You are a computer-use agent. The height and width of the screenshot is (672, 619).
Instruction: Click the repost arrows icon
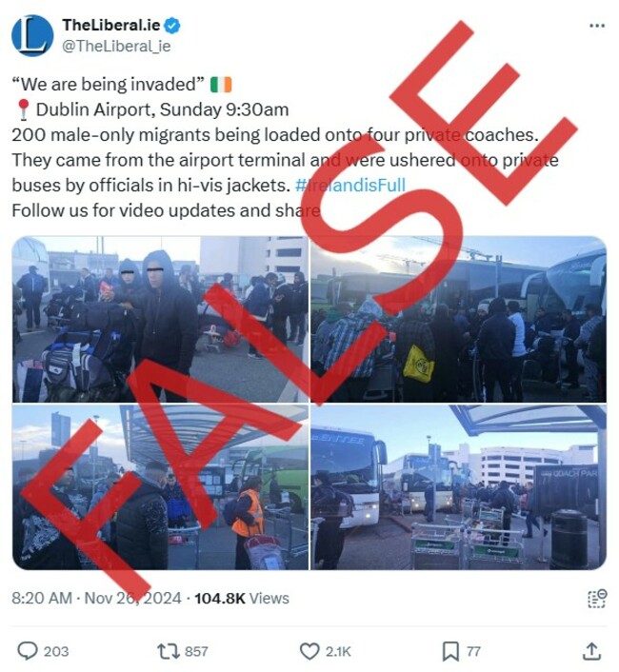click(x=168, y=651)
